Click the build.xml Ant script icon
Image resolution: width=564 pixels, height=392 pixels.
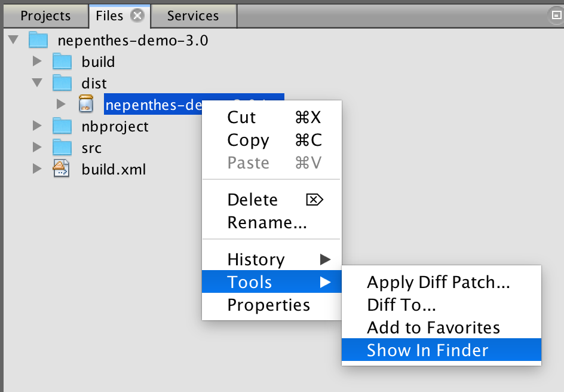pos(61,169)
